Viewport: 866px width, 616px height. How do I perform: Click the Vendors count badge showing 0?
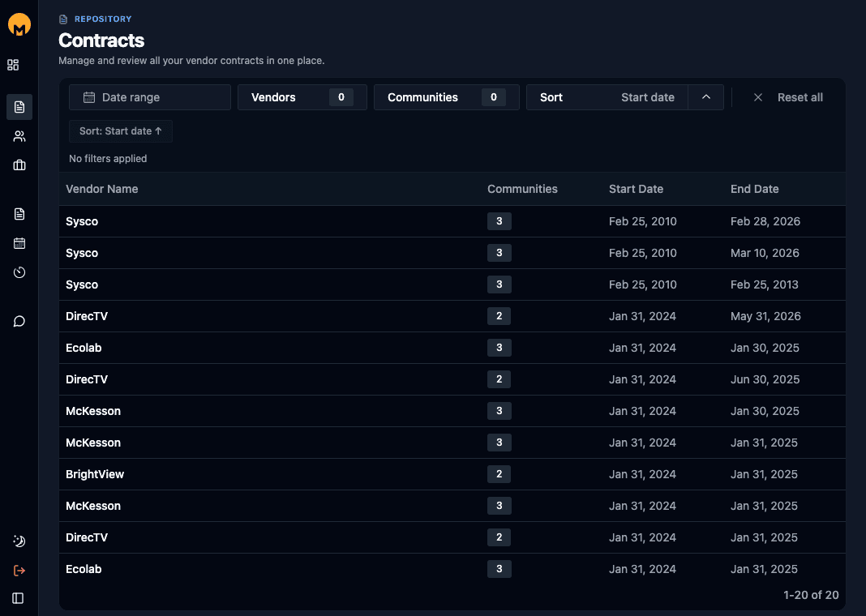(341, 97)
